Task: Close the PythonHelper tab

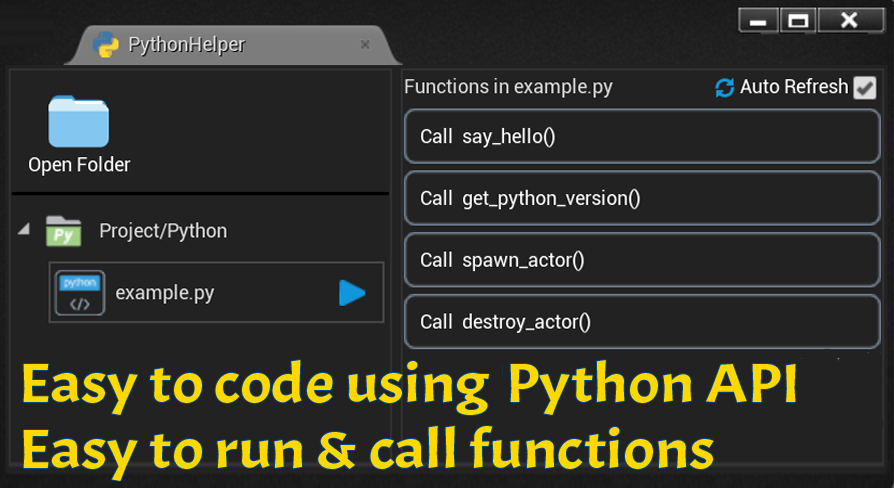Action: (x=365, y=45)
